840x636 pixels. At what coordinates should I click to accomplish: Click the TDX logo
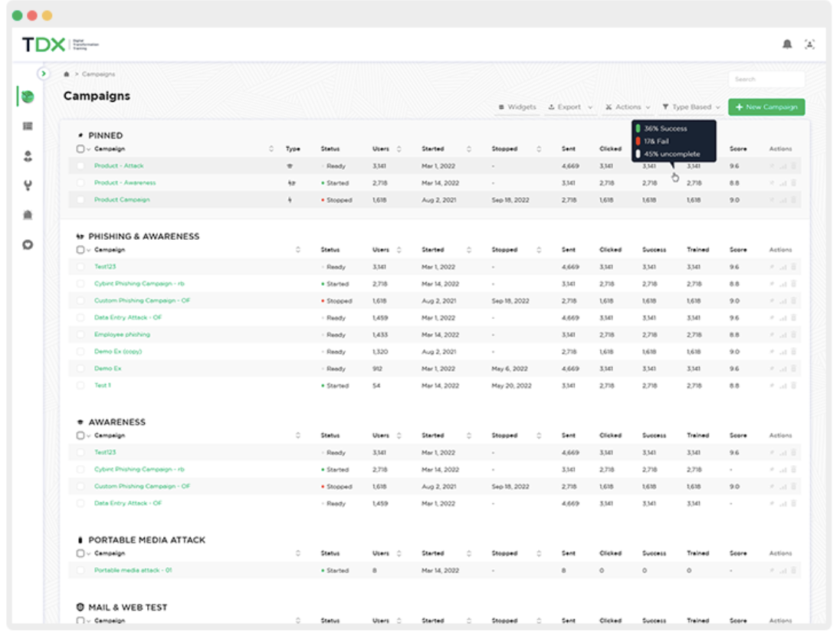[x=44, y=44]
